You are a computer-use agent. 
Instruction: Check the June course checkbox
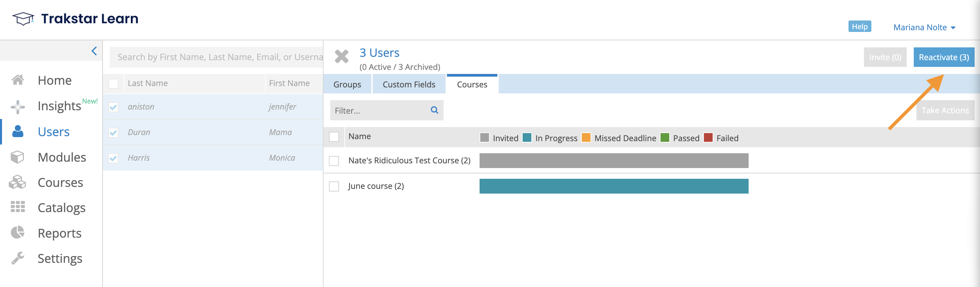click(334, 186)
